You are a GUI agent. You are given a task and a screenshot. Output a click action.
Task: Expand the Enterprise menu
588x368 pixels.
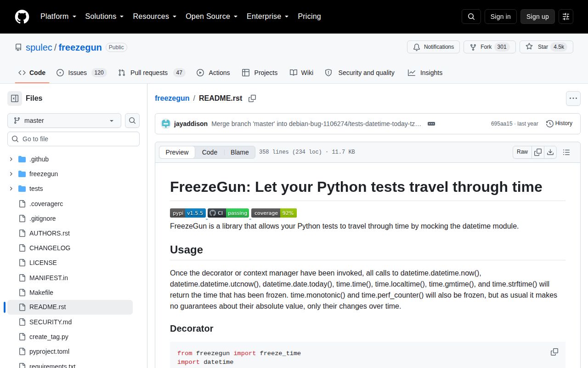(x=267, y=17)
